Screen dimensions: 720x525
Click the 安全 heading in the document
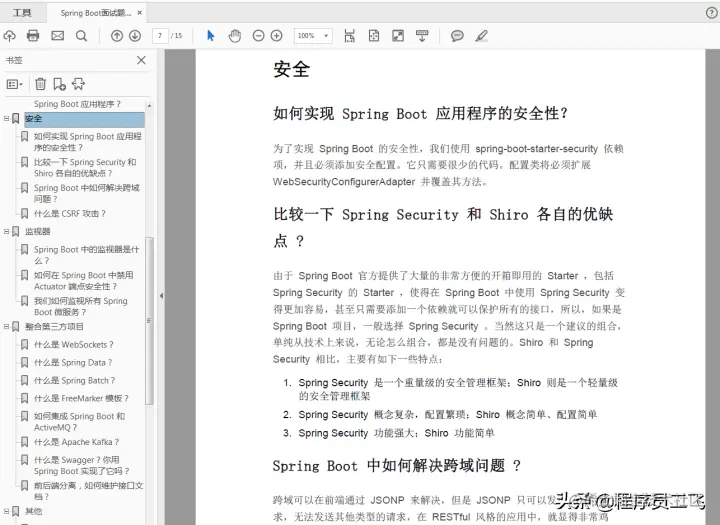[292, 70]
